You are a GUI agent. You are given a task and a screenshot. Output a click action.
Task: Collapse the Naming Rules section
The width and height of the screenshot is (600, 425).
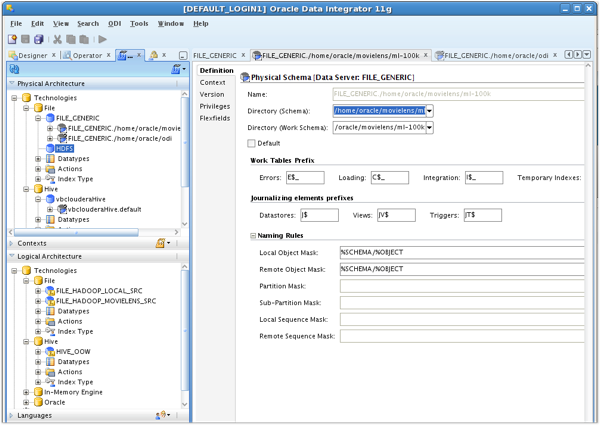tap(253, 236)
